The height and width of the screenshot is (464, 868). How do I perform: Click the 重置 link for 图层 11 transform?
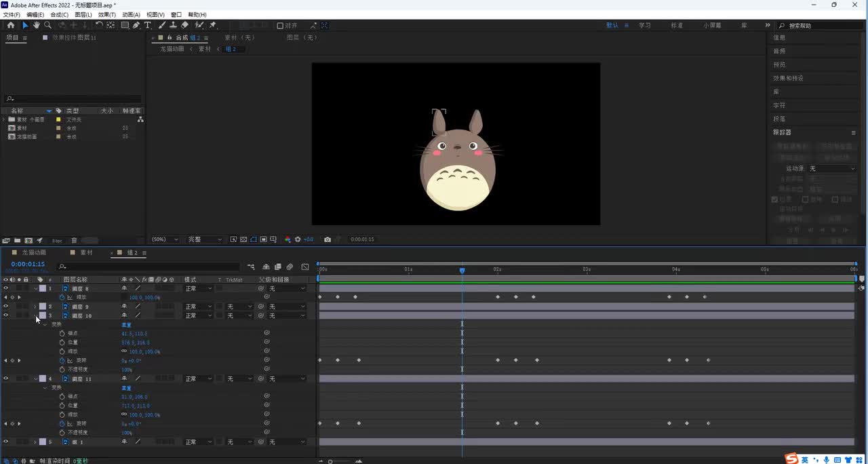point(126,387)
